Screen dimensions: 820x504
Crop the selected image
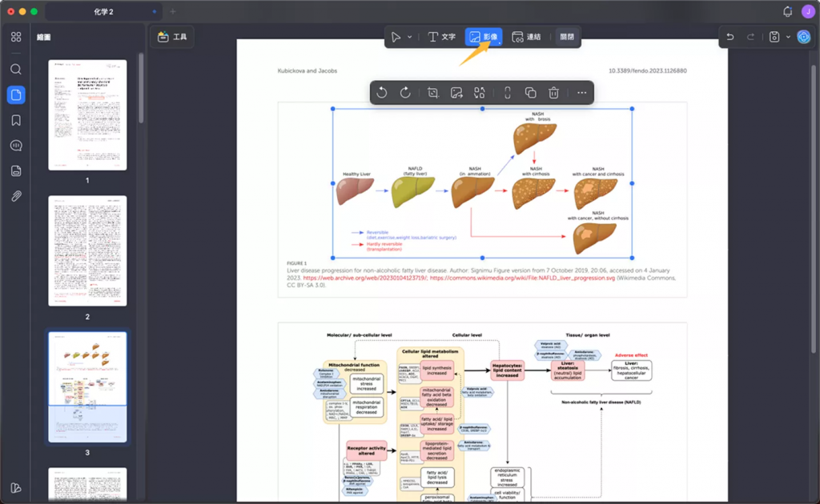coord(433,93)
